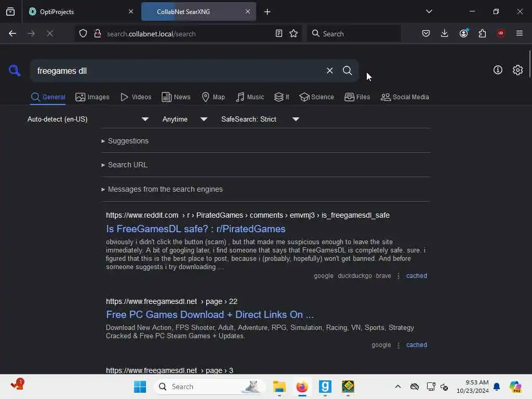Open Pocket save icon
Screen dimensions: 532x399
pyautogui.click(x=426, y=33)
